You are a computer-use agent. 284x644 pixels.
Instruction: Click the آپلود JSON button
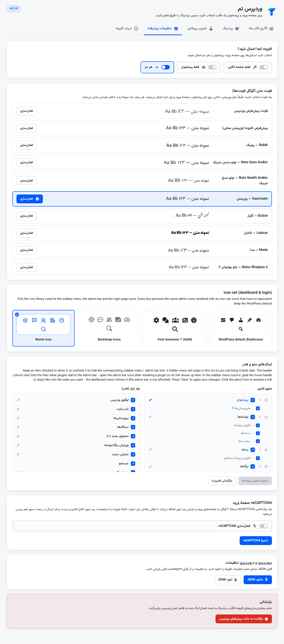(227, 580)
